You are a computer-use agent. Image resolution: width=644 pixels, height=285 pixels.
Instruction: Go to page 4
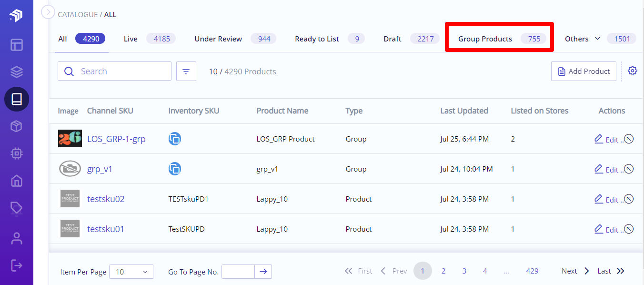click(485, 271)
